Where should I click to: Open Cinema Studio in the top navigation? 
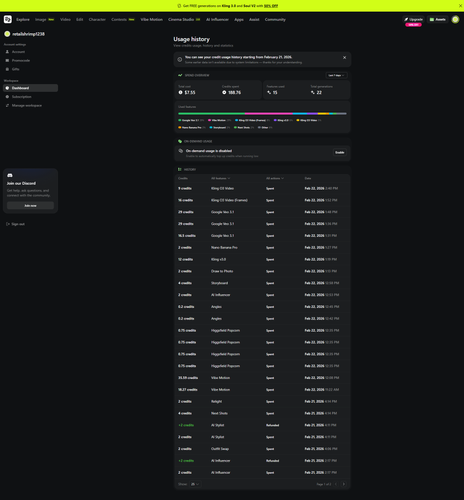tap(181, 20)
